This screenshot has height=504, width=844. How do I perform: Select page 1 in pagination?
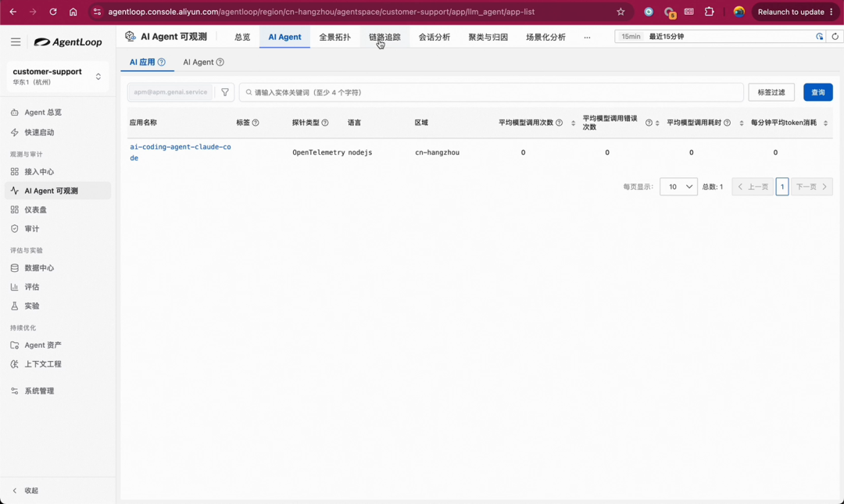click(782, 187)
